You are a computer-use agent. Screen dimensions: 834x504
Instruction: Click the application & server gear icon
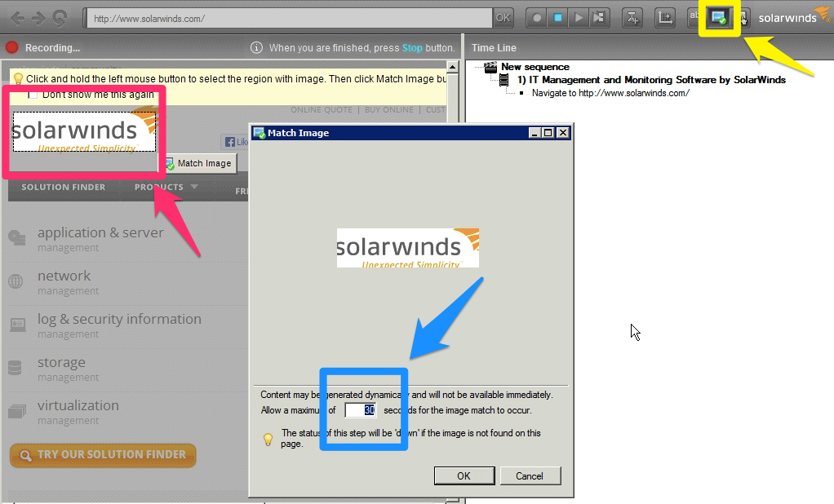click(x=17, y=237)
